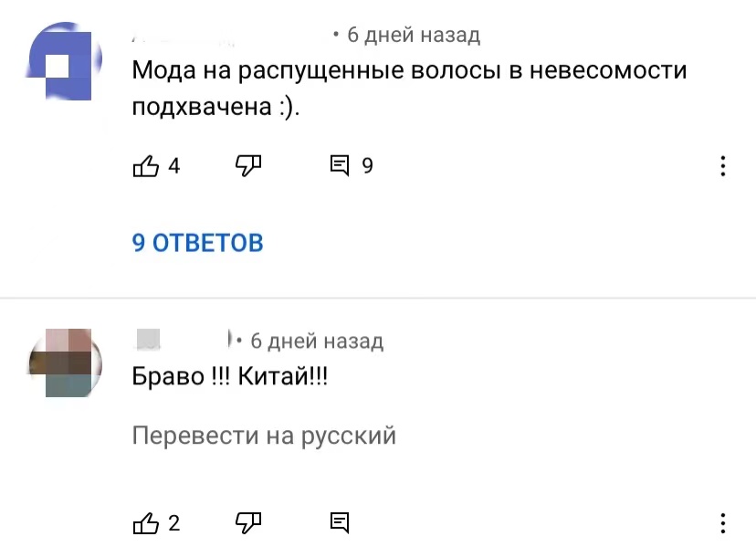
Task: Open three-dot menu of first comment
Action: pos(723,166)
